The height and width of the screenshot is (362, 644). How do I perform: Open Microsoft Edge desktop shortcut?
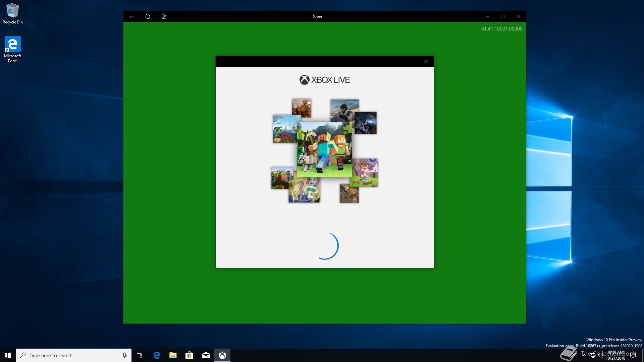(x=12, y=49)
